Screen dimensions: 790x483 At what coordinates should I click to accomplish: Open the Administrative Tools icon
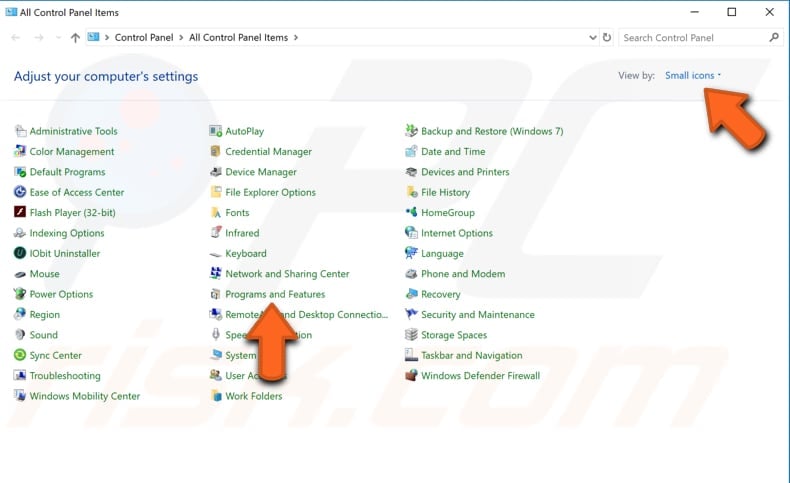(20, 131)
